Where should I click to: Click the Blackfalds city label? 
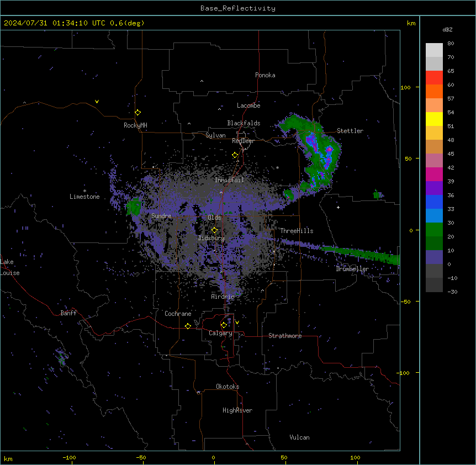click(x=244, y=123)
